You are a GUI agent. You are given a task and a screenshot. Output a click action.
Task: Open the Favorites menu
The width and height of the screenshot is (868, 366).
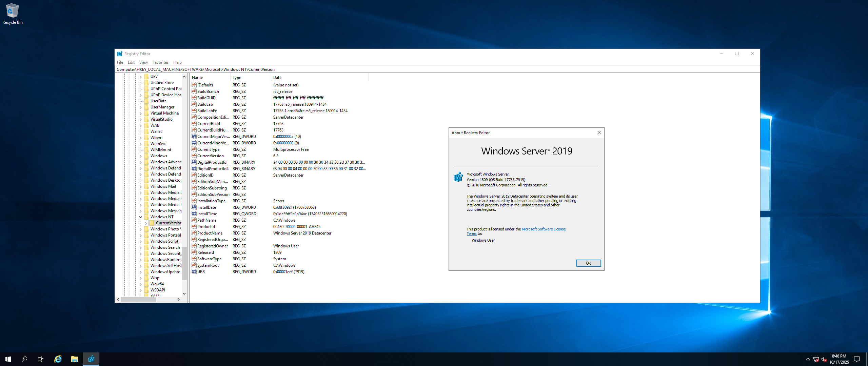160,62
